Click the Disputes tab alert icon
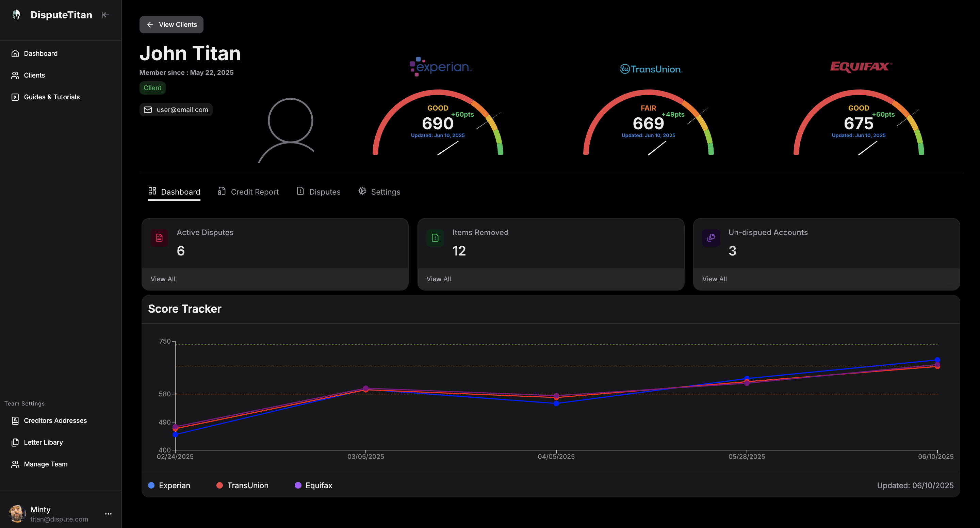 [x=300, y=191]
